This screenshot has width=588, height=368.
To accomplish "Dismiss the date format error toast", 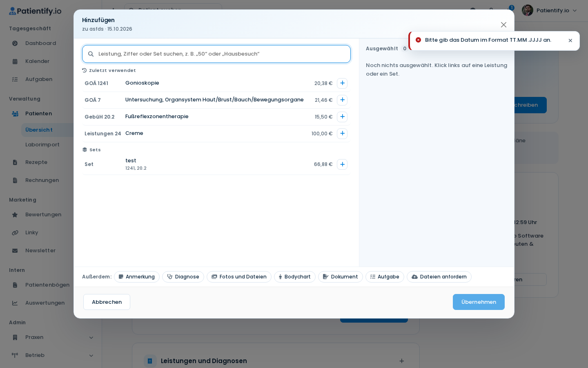I will tap(570, 40).
